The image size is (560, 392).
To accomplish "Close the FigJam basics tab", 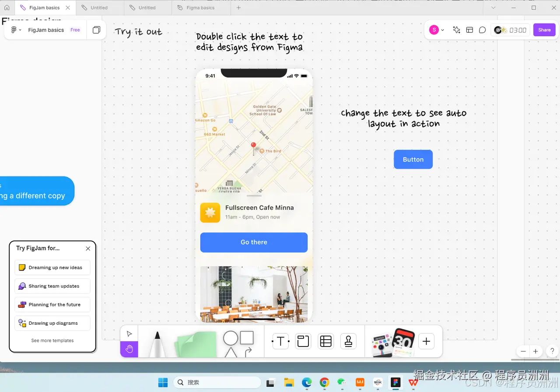I will tap(68, 7).
